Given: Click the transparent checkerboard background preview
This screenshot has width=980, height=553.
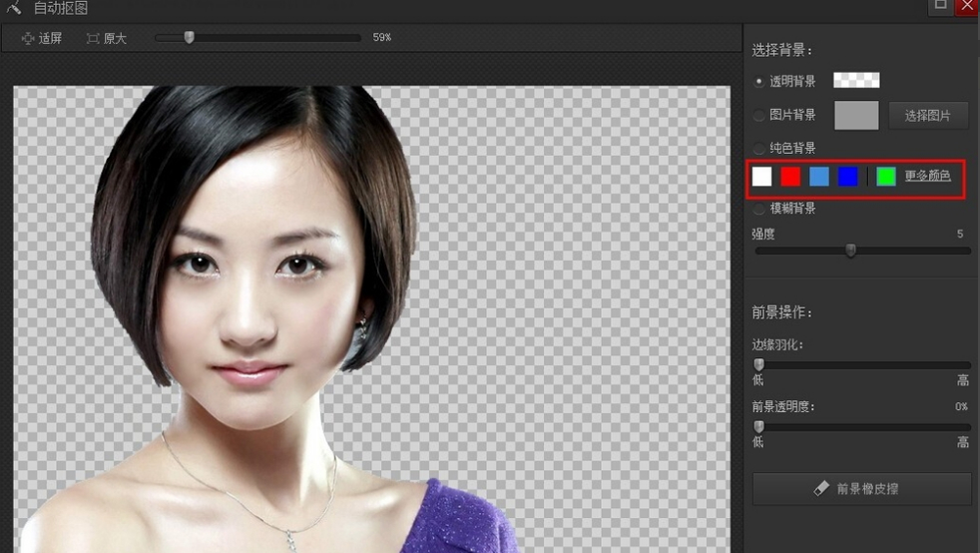Looking at the screenshot, I should pyautogui.click(x=856, y=80).
